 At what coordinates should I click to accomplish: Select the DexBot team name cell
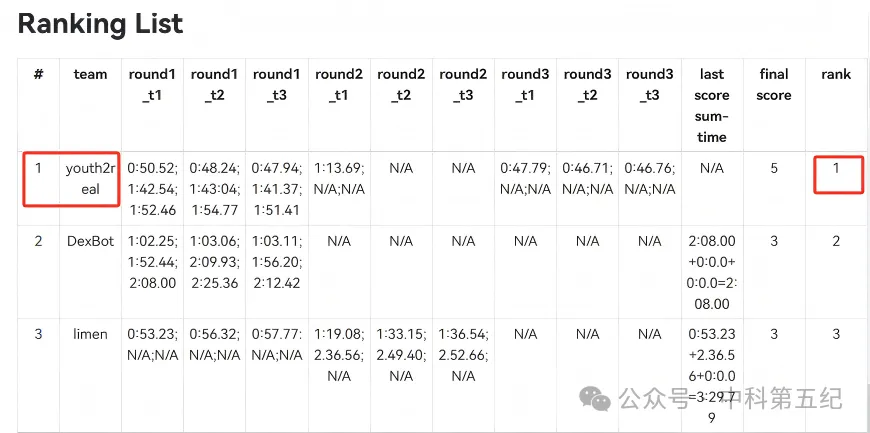(90, 241)
